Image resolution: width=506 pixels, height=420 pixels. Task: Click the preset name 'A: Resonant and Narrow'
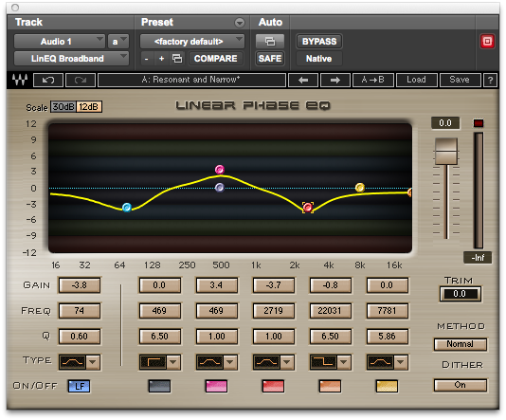191,80
